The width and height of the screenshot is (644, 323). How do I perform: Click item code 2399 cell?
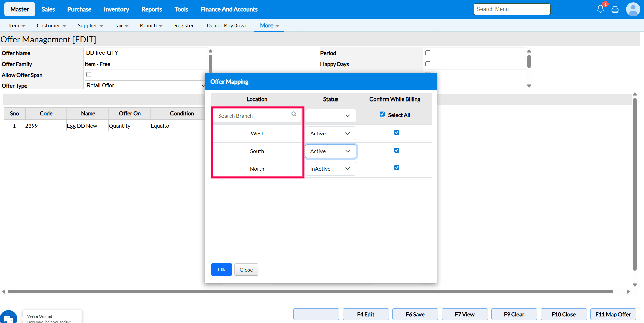pyautogui.click(x=46, y=126)
